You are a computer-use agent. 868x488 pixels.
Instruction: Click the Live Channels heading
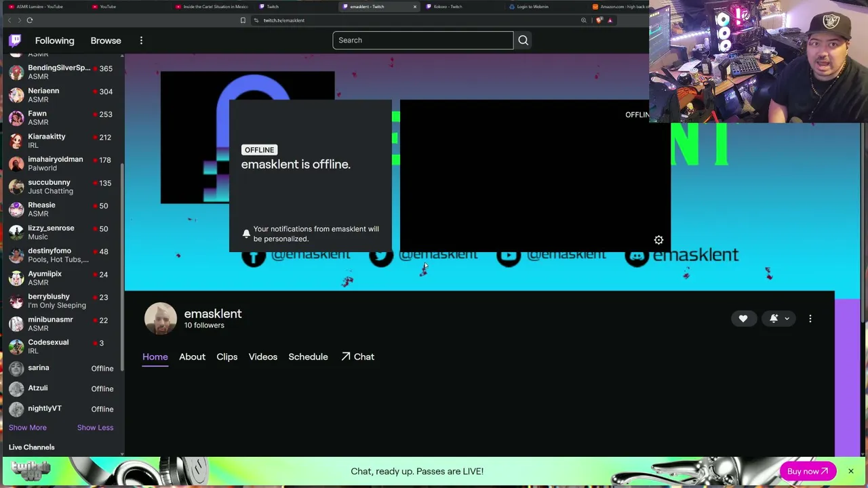pyautogui.click(x=32, y=447)
